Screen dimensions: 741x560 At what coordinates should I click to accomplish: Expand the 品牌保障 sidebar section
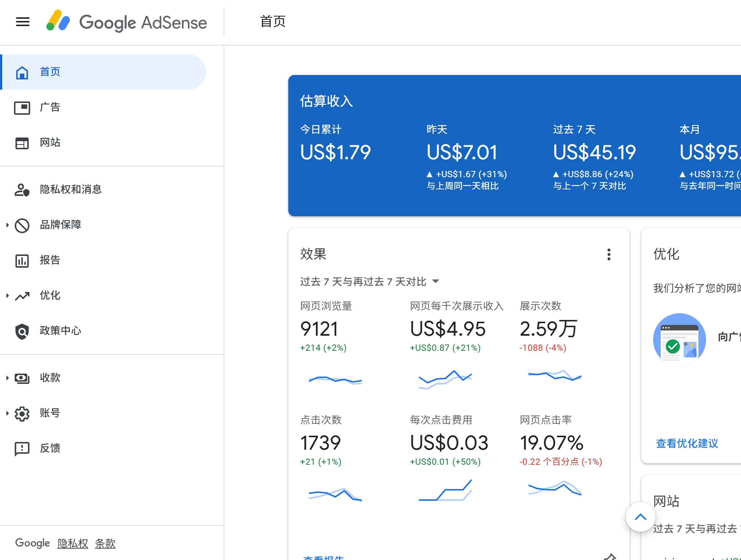click(7, 225)
